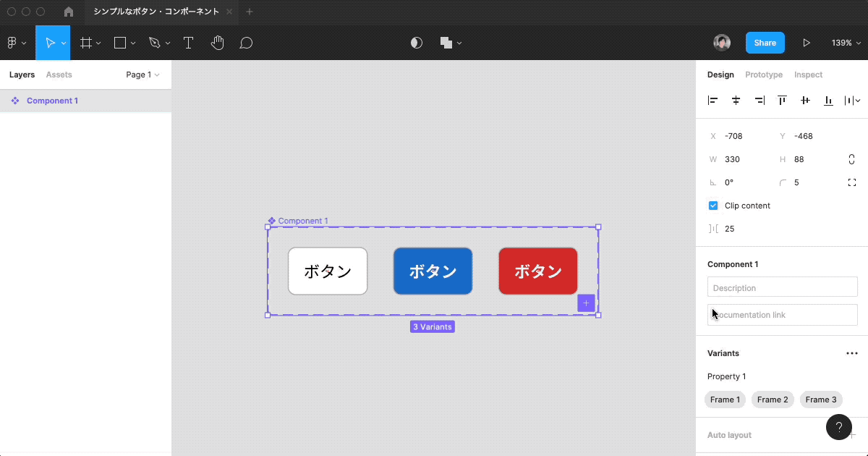Click the purple add variant plus button
Image resolution: width=868 pixels, height=456 pixels.
[586, 303]
